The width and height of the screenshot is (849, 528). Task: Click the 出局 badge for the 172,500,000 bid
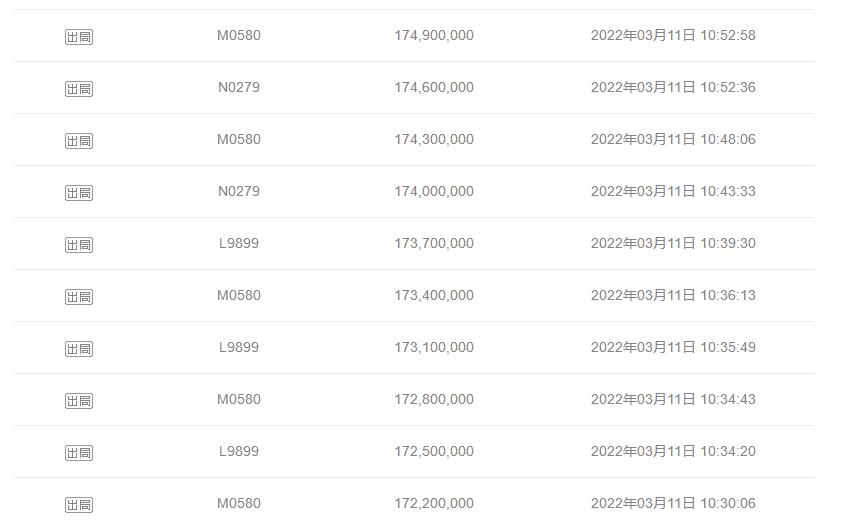pyautogui.click(x=79, y=453)
